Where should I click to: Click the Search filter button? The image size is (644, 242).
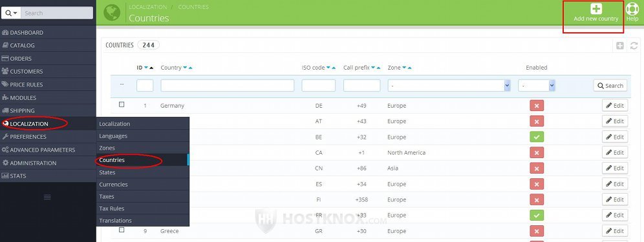[x=610, y=85]
